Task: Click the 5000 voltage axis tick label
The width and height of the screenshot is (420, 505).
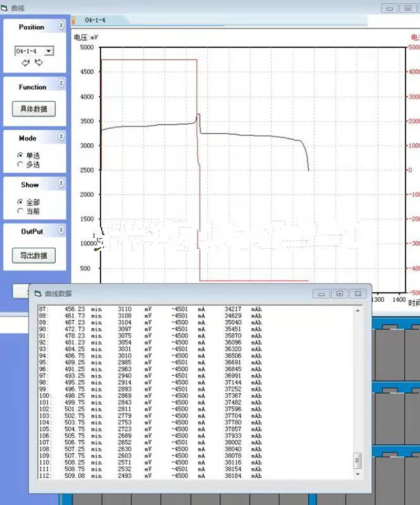Action: [87, 47]
